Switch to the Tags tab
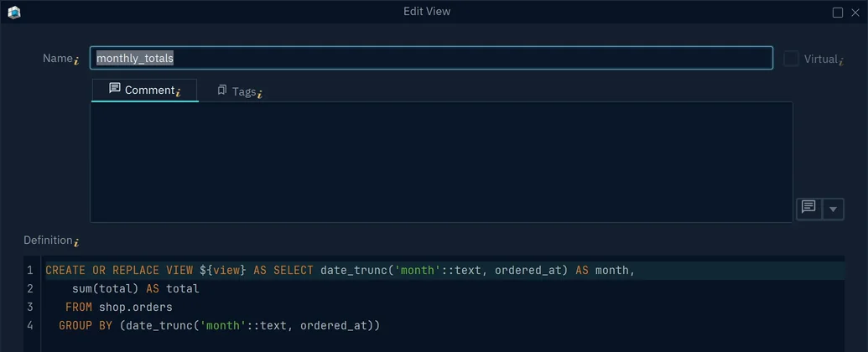Viewport: 868px width, 352px height. click(240, 91)
